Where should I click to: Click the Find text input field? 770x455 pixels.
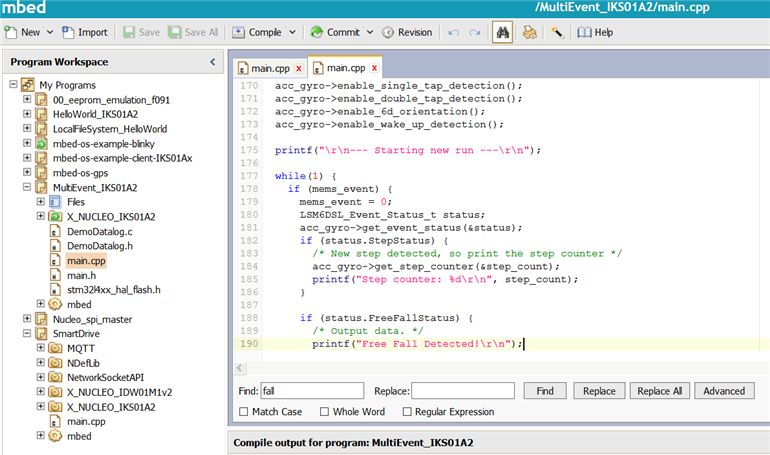click(312, 390)
